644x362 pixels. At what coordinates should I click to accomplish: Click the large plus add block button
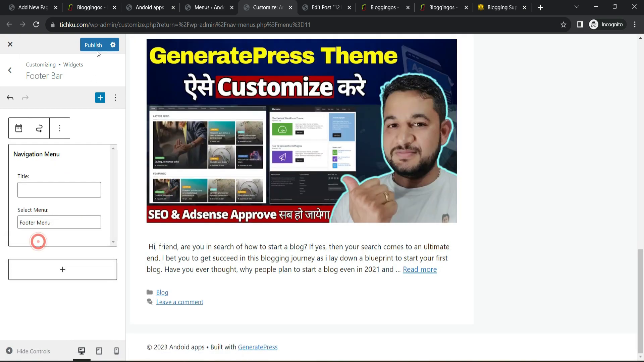[x=63, y=269]
